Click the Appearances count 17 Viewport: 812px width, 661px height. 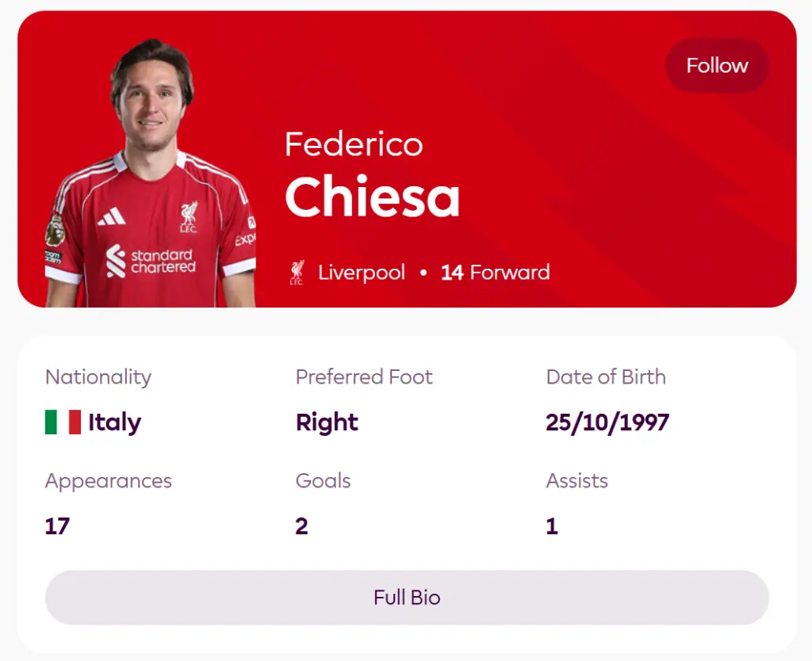pyautogui.click(x=57, y=526)
